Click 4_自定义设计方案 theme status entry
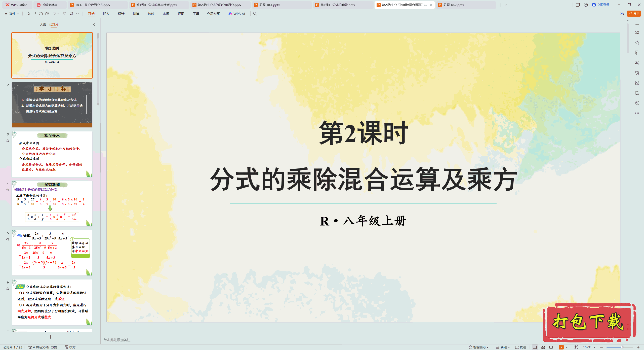 click(43, 347)
